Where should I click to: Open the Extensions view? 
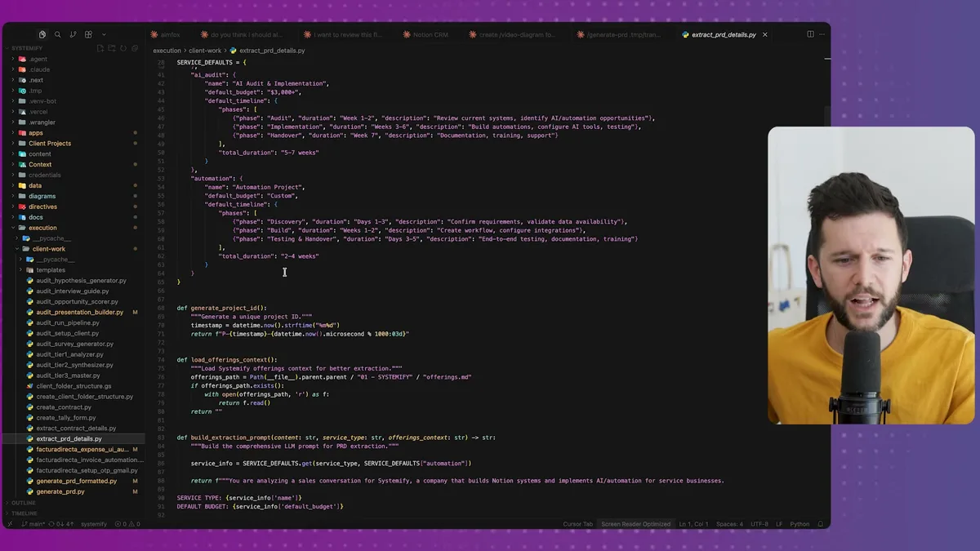coord(88,34)
